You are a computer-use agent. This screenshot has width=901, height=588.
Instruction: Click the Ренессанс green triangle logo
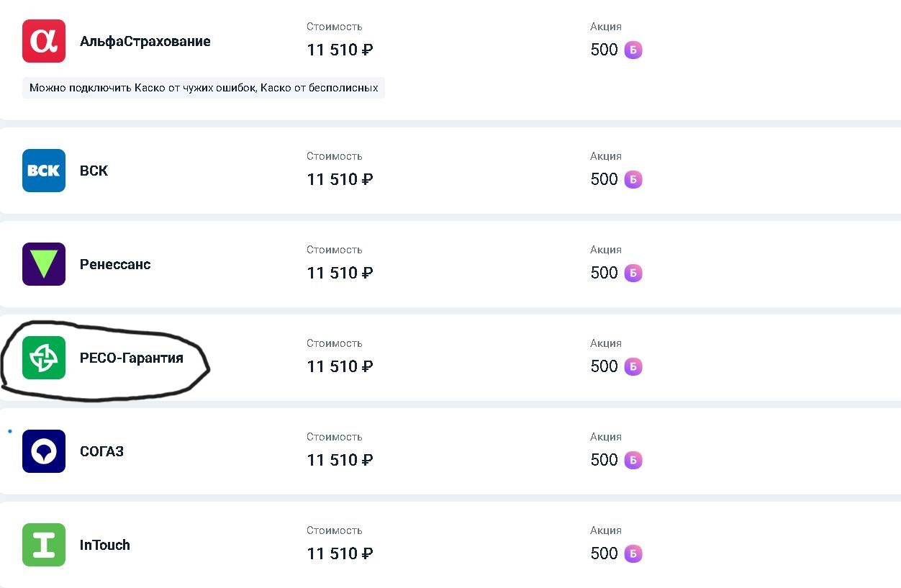click(44, 264)
